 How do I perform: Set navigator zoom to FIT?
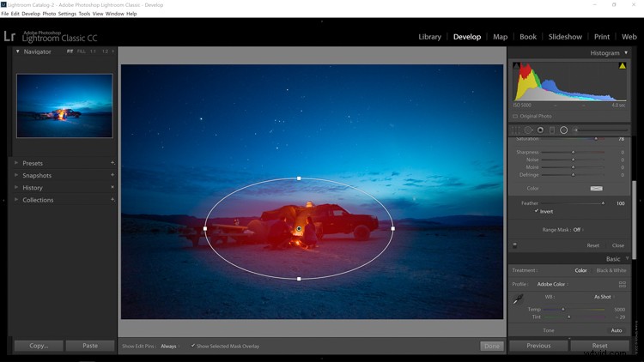(70, 51)
